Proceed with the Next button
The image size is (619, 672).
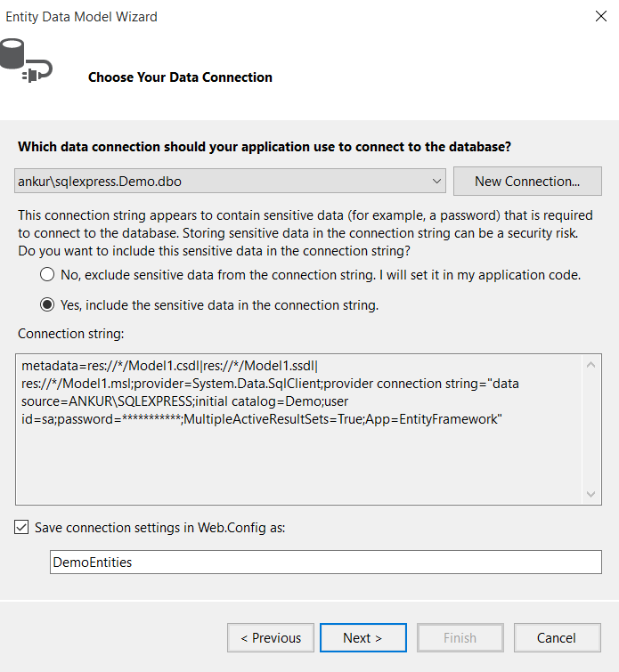tap(362, 638)
